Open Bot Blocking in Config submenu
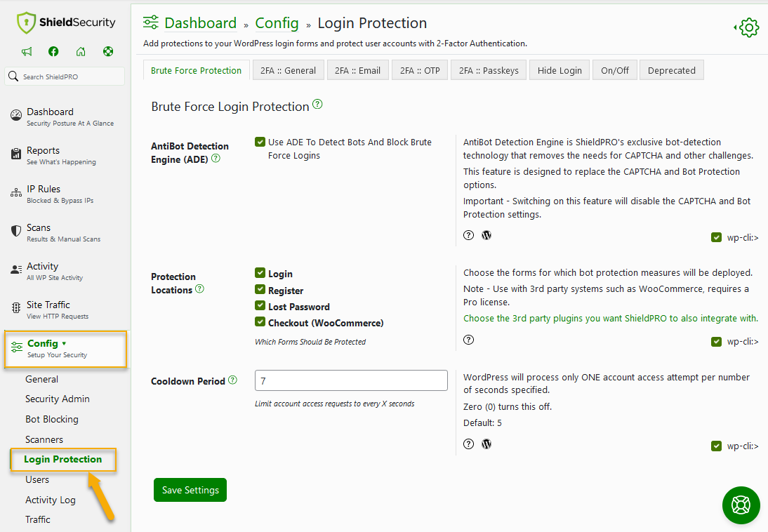 click(x=52, y=419)
